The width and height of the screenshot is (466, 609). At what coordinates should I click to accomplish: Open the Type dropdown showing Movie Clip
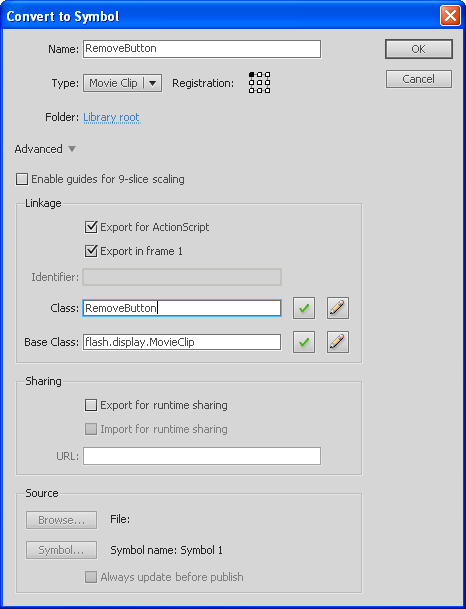[x=122, y=83]
